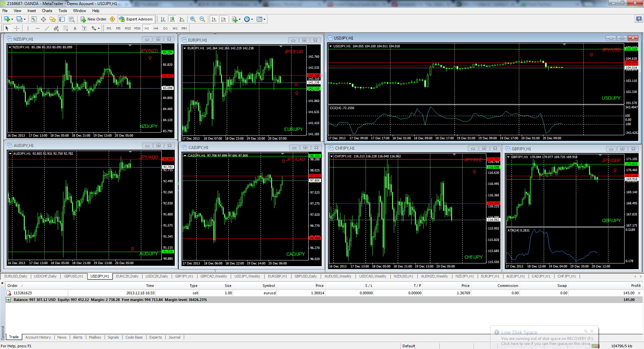Image resolution: width=644 pixels, height=349 pixels.
Task: Switch chart to candlesticks mode
Action: (x=172, y=19)
